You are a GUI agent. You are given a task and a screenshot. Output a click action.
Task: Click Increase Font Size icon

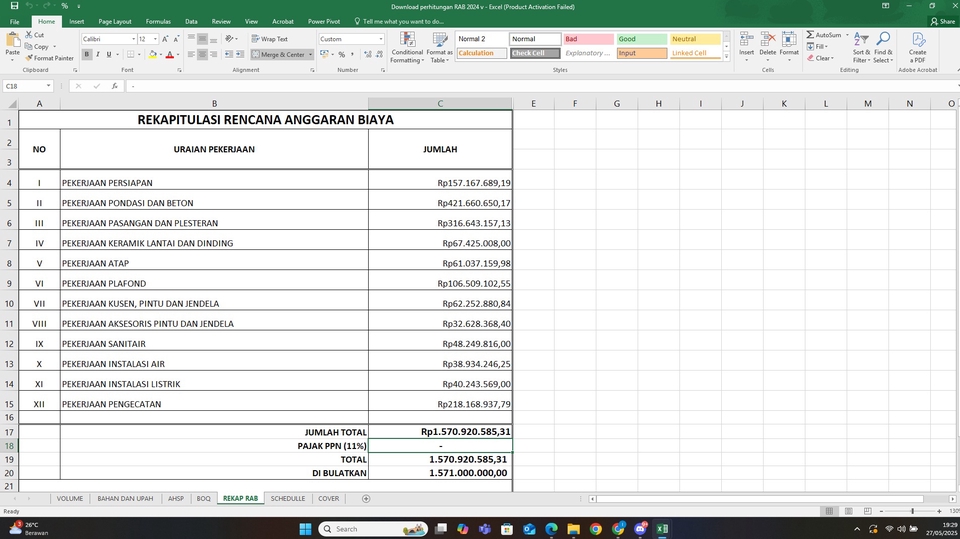point(165,39)
